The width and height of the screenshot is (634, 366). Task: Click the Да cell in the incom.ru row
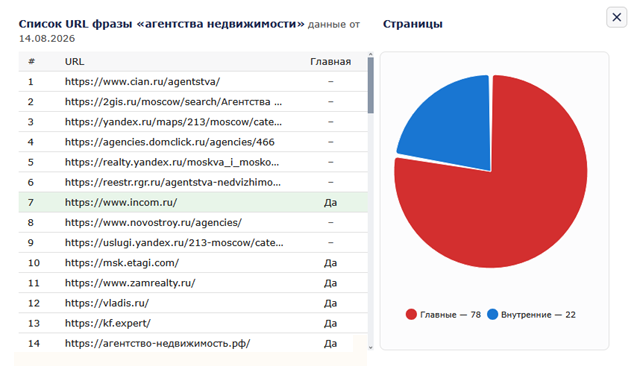[x=330, y=203]
